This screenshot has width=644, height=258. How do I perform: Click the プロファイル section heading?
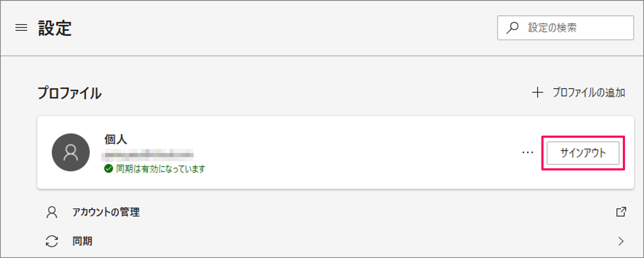click(x=70, y=93)
